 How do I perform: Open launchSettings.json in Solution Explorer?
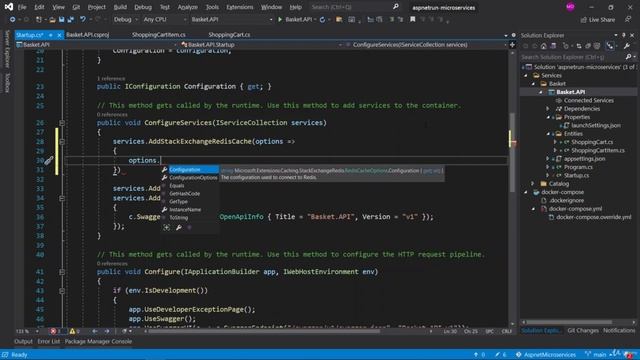coord(596,125)
